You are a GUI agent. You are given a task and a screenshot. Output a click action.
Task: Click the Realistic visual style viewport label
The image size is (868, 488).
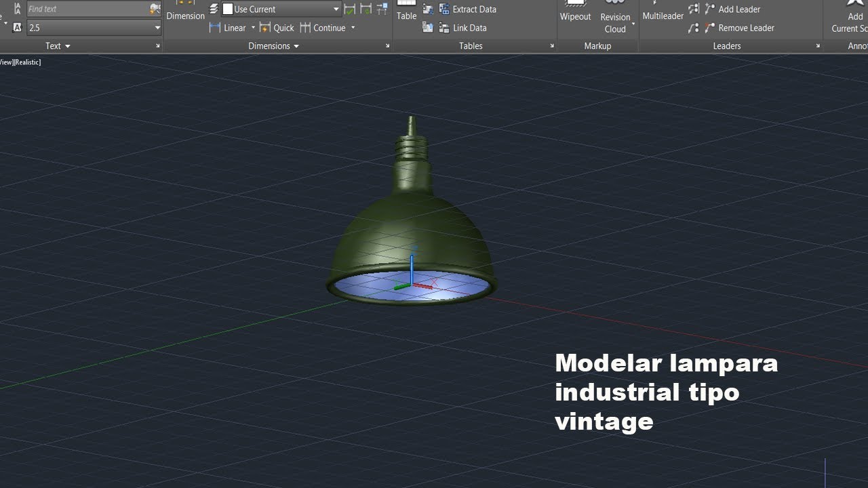point(28,62)
